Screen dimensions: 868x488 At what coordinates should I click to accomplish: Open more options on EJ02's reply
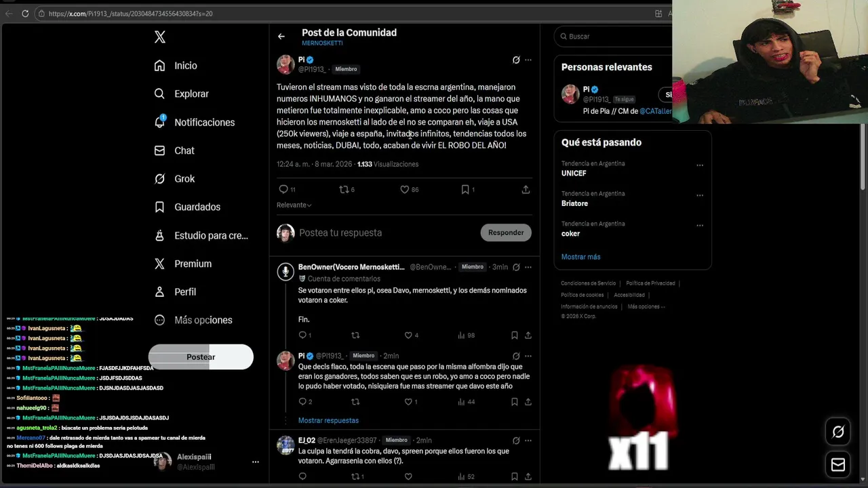click(528, 441)
